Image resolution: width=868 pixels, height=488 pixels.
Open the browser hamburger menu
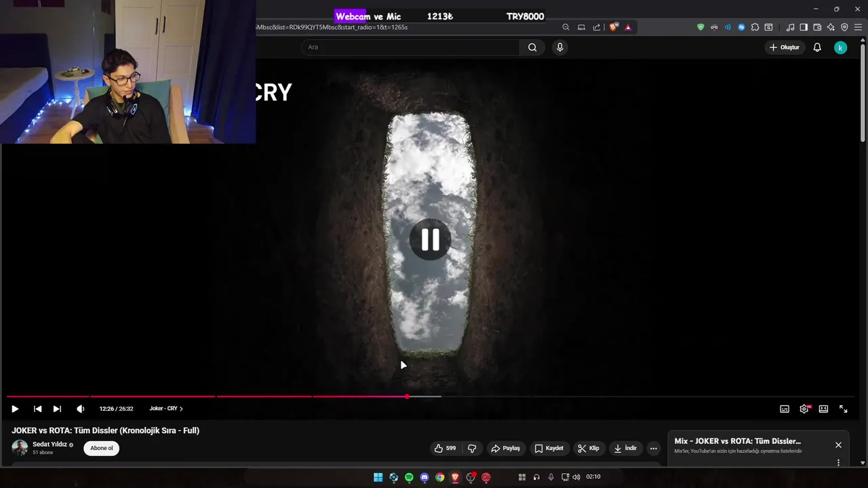click(x=858, y=27)
